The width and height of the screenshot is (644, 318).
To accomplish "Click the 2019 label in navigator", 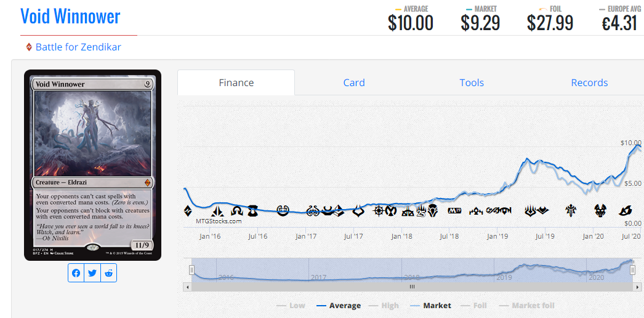I will (504, 278).
